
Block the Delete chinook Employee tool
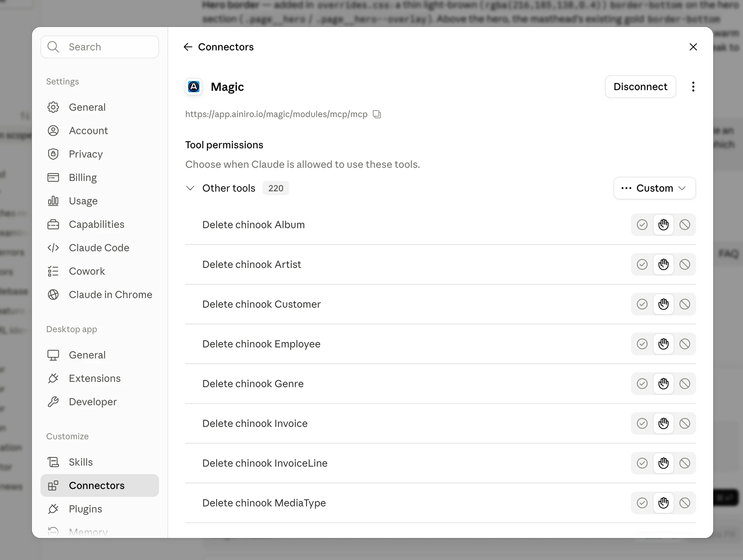pos(684,344)
